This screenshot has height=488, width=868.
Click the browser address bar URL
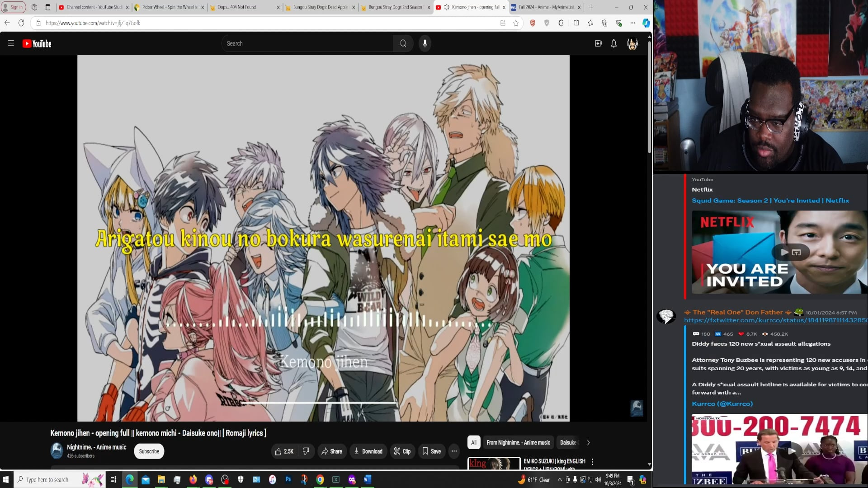click(x=93, y=23)
